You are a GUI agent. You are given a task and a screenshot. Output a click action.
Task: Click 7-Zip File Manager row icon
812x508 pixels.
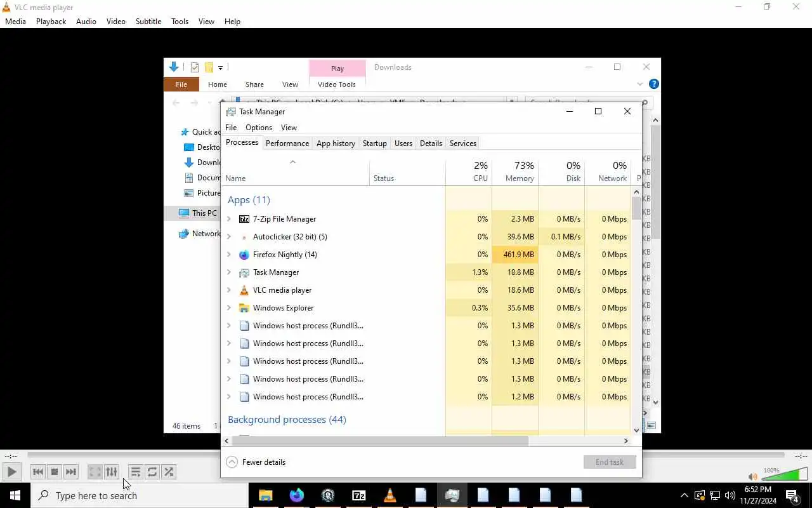[x=244, y=219]
